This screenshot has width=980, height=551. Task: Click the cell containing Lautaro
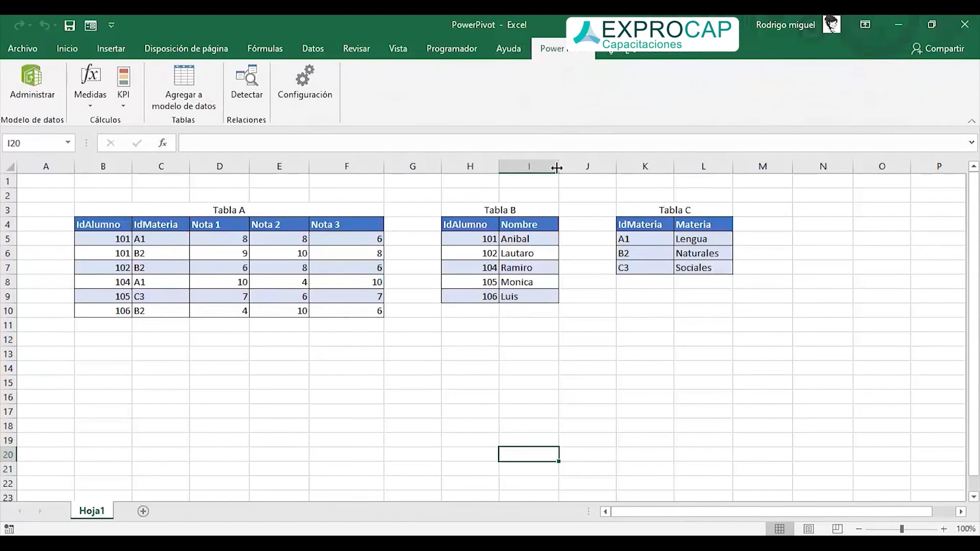click(529, 254)
